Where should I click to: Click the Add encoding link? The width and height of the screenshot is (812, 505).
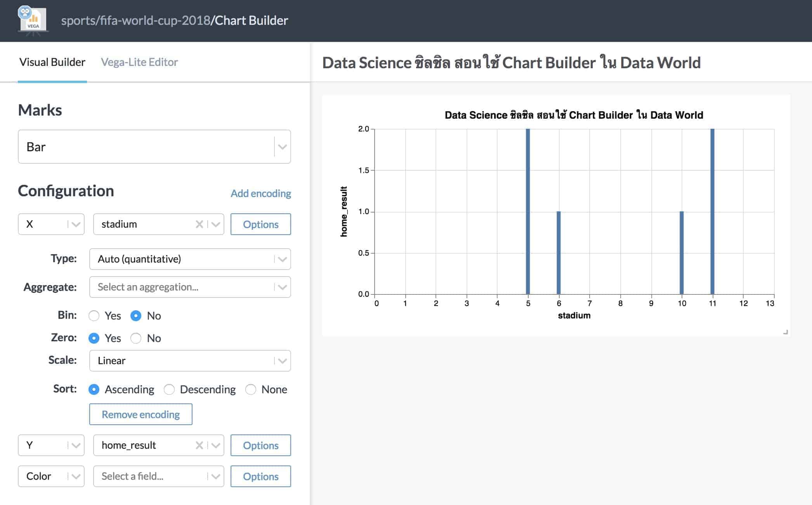pos(261,193)
